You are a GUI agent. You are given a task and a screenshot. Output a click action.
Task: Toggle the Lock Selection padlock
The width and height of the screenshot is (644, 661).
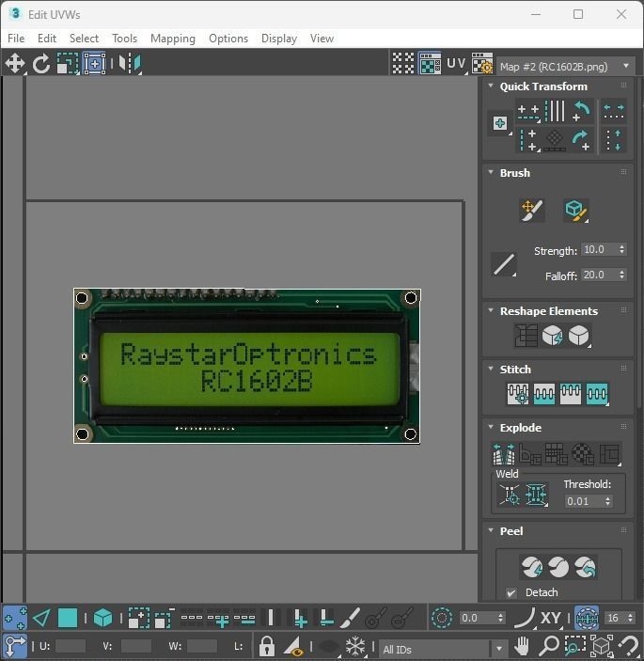tap(266, 646)
